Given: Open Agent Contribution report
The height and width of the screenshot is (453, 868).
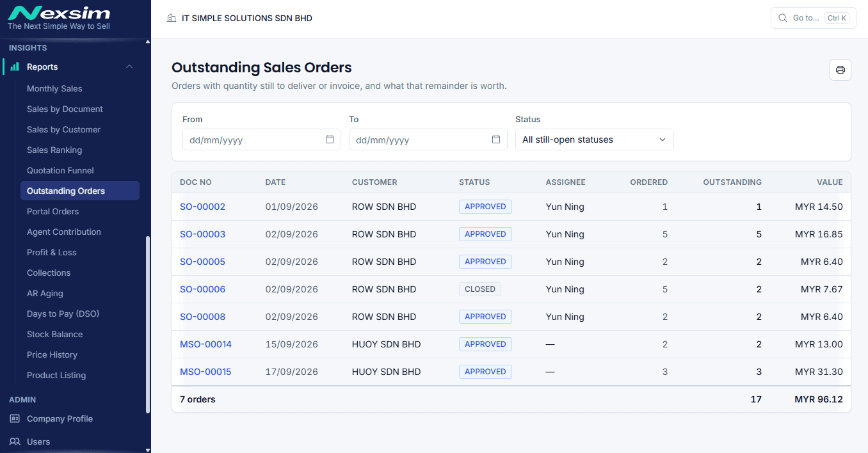Looking at the screenshot, I should 80,232.
